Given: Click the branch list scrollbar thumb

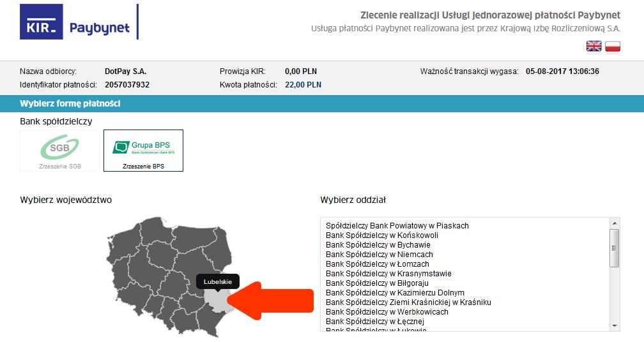Looking at the screenshot, I should [x=615, y=248].
